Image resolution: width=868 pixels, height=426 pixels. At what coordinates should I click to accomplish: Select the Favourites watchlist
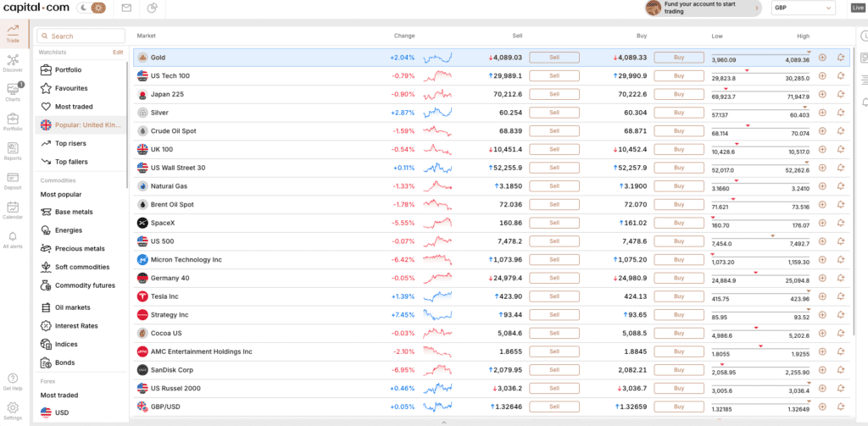81,88
